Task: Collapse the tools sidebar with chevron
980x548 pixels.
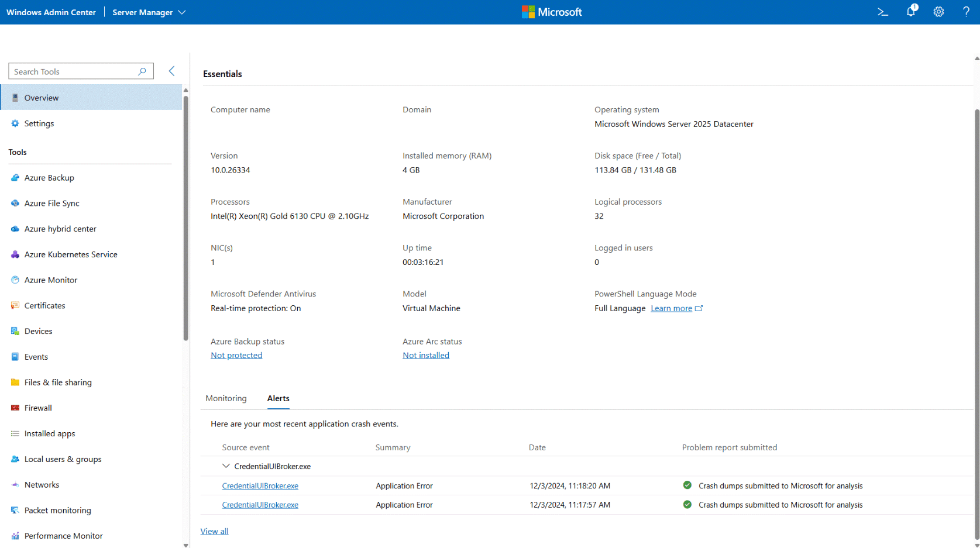Action: (x=171, y=71)
